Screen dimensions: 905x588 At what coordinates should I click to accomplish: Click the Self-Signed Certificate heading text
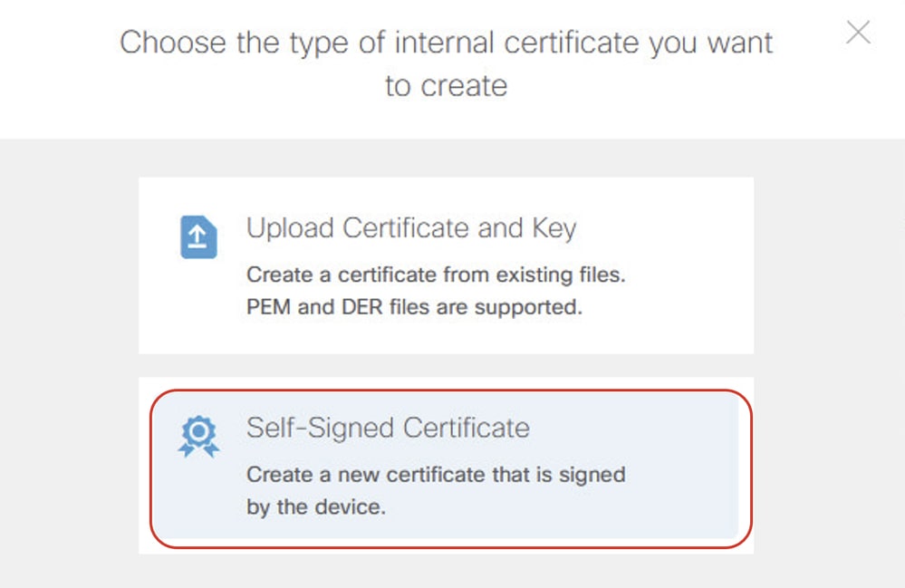click(x=387, y=428)
